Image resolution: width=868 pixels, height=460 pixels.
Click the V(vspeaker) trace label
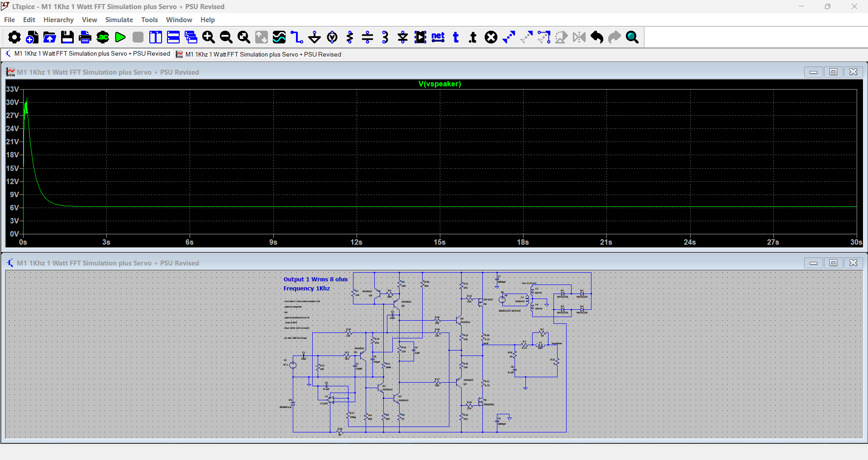click(x=439, y=84)
